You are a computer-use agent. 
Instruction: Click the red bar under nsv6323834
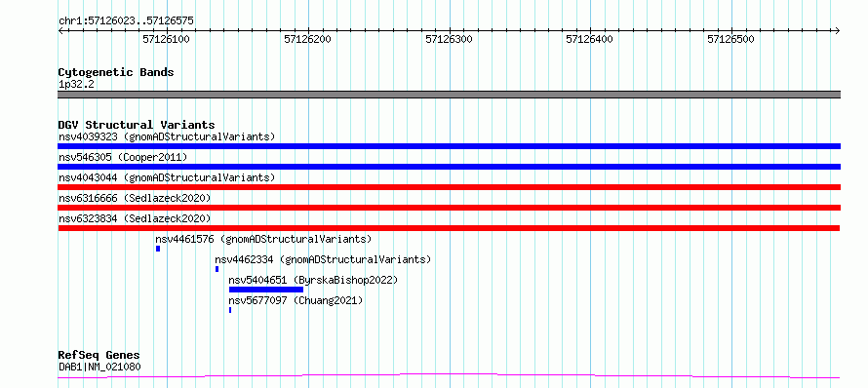(x=449, y=228)
